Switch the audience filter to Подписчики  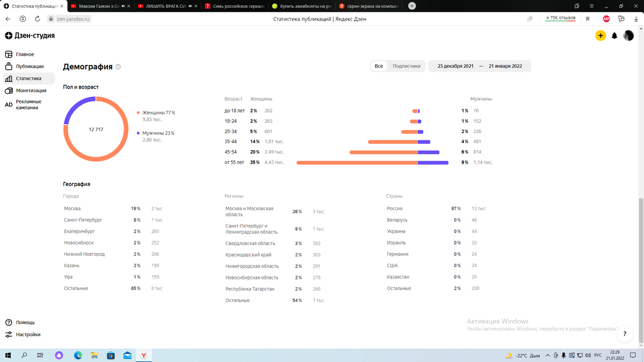[406, 66]
